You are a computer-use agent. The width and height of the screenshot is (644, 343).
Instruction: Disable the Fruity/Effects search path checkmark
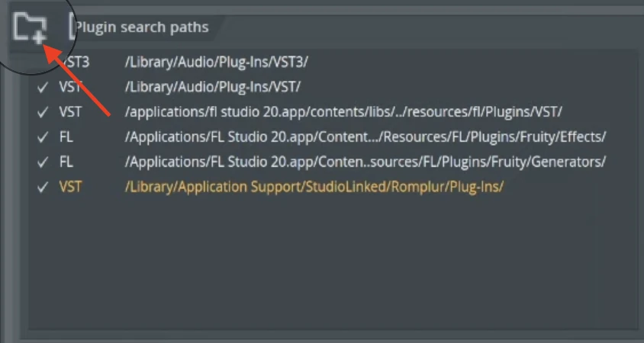[x=43, y=137]
